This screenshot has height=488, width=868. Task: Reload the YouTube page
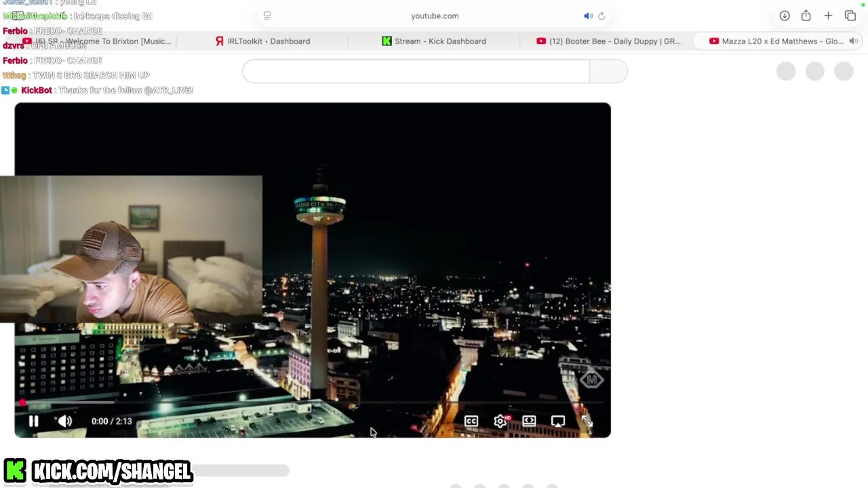(601, 16)
